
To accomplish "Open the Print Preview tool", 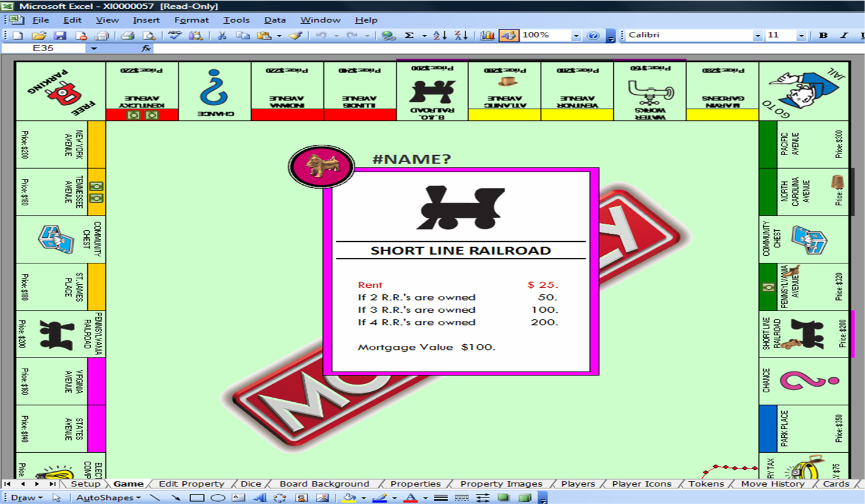I will 149,35.
